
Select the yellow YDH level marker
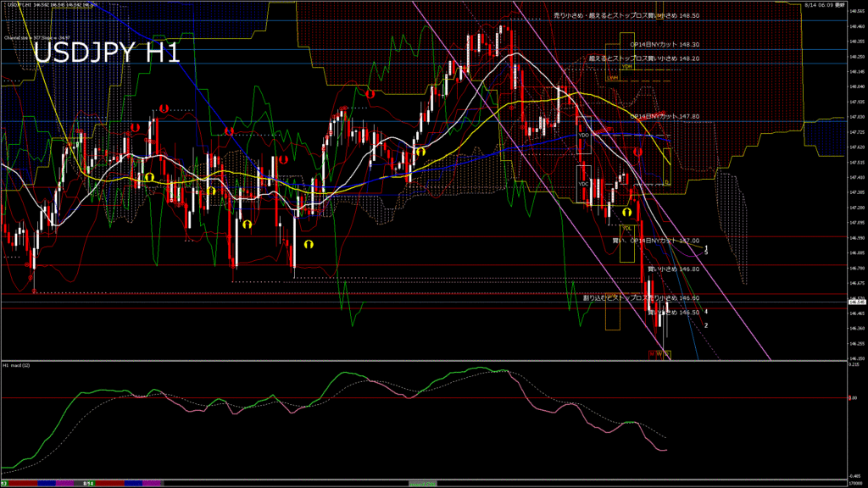[x=626, y=66]
